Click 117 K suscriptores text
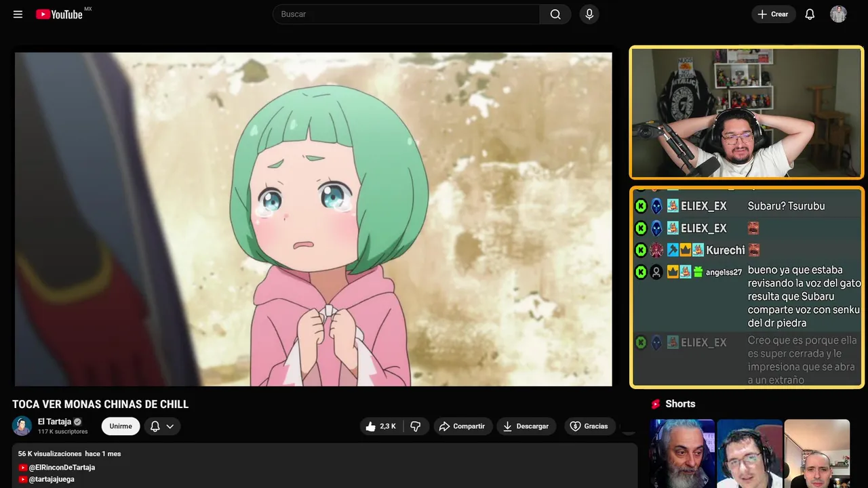The width and height of the screenshot is (868, 488). click(x=63, y=432)
